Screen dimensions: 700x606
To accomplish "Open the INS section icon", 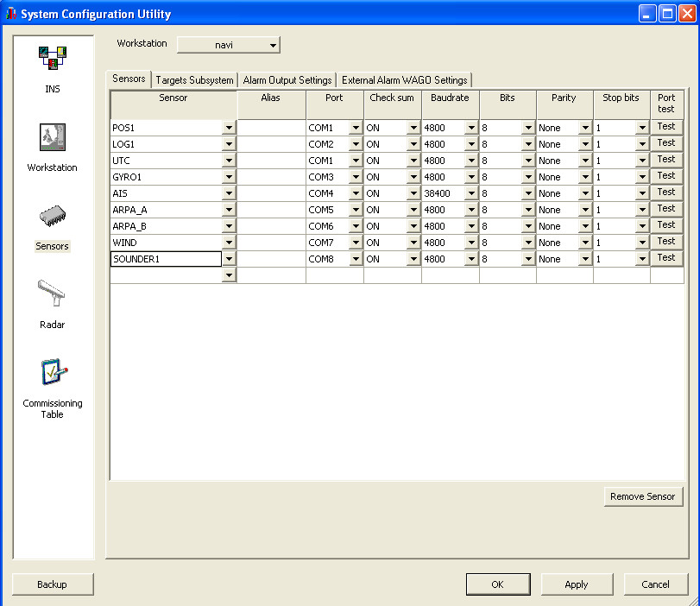I will point(53,59).
